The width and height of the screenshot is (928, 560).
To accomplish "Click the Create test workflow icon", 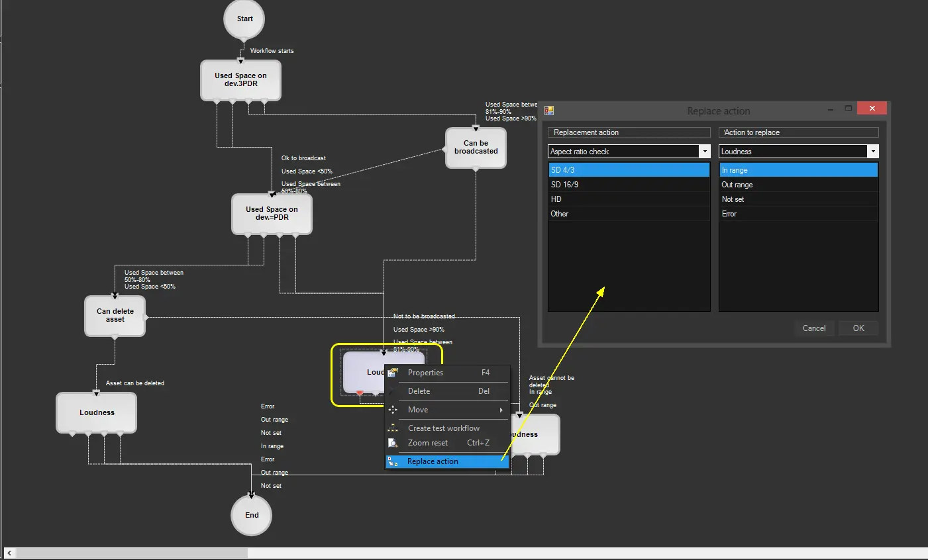I will (393, 428).
